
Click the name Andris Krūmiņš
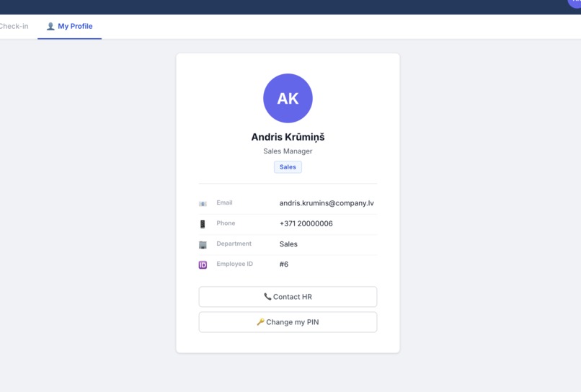(288, 137)
